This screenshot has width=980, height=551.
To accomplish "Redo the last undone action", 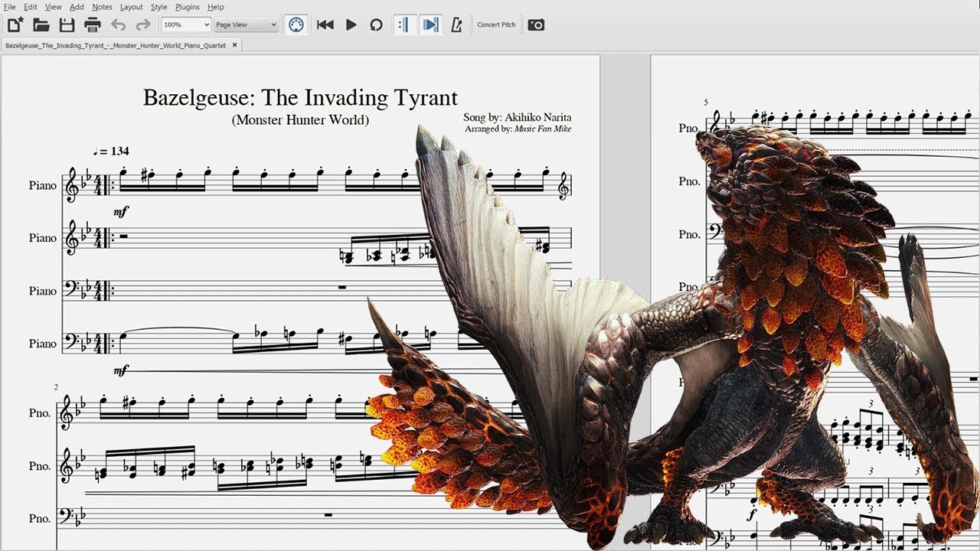I will [143, 24].
